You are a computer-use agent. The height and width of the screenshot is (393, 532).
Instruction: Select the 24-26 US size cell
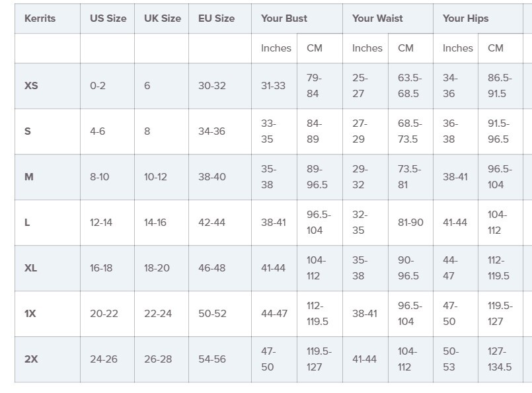point(107,359)
